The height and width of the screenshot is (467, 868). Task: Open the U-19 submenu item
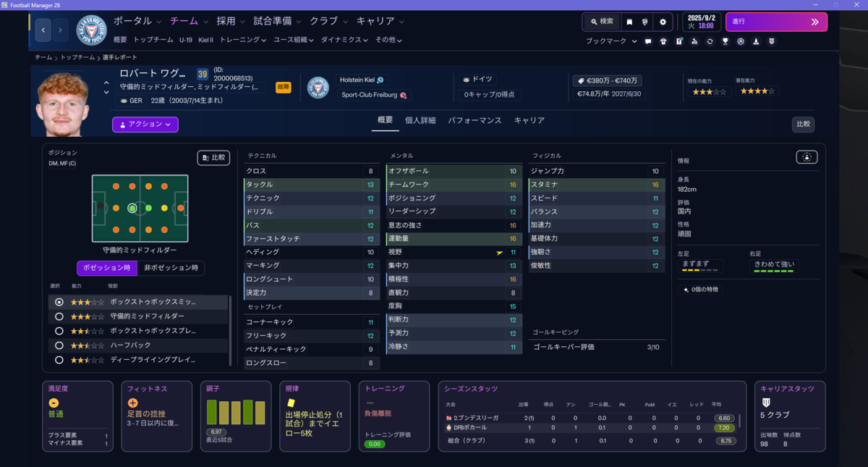[186, 40]
